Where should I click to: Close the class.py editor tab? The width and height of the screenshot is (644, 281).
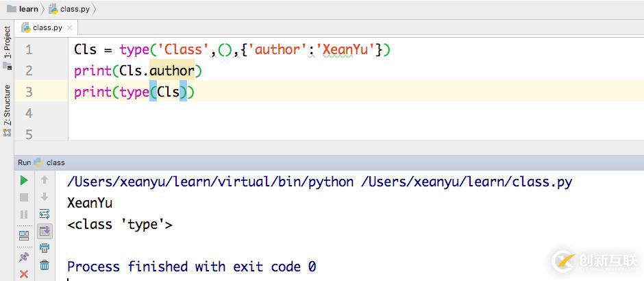click(70, 28)
